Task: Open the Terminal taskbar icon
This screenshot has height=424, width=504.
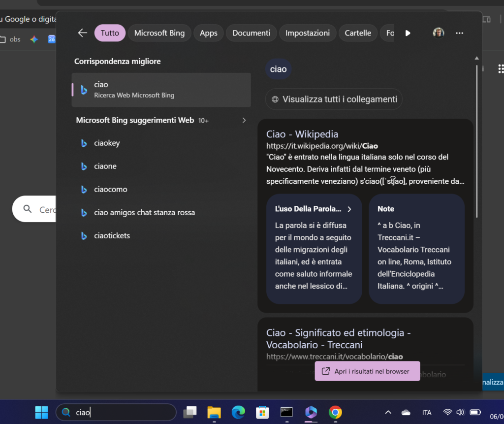Action: coord(286,412)
